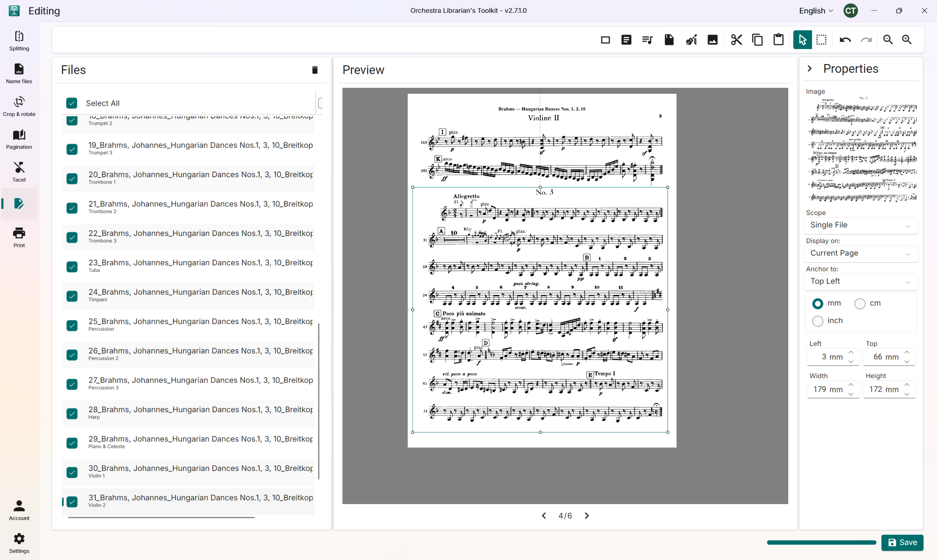Uncheck the Tuba file checkbox
The width and height of the screenshot is (937, 560).
(x=72, y=267)
